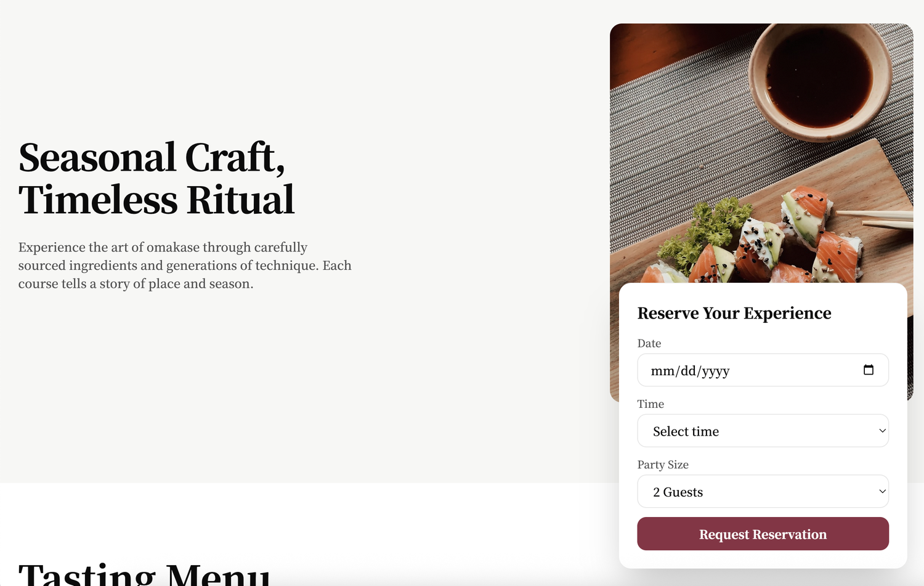Click the Party Size field label

point(663,465)
